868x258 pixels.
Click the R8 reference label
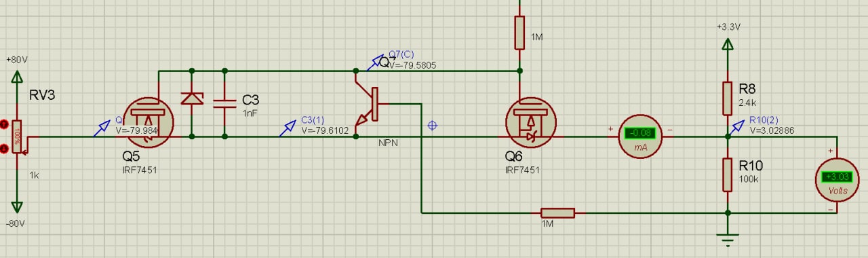click(x=747, y=89)
